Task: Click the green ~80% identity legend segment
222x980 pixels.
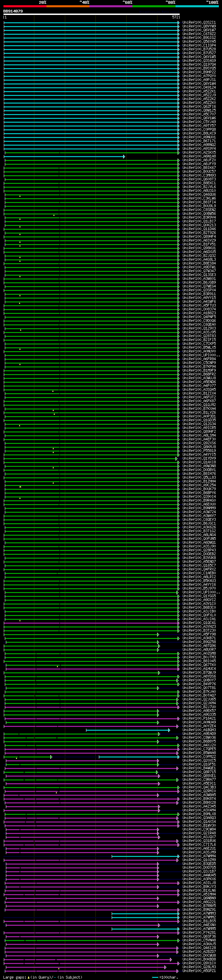Action: (154, 6)
